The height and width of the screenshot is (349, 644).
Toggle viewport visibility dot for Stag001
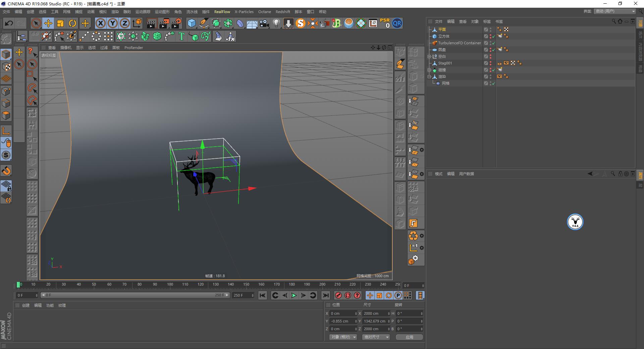pos(490,63)
